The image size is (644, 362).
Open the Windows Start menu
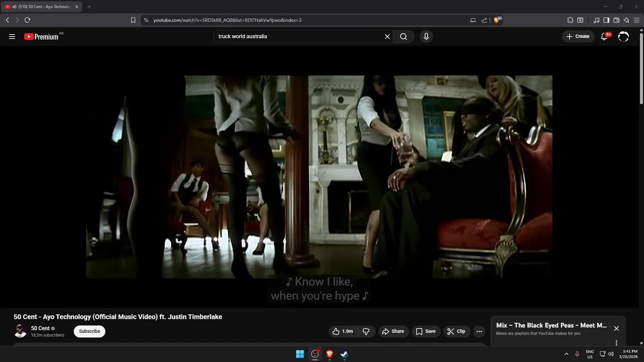click(300, 354)
